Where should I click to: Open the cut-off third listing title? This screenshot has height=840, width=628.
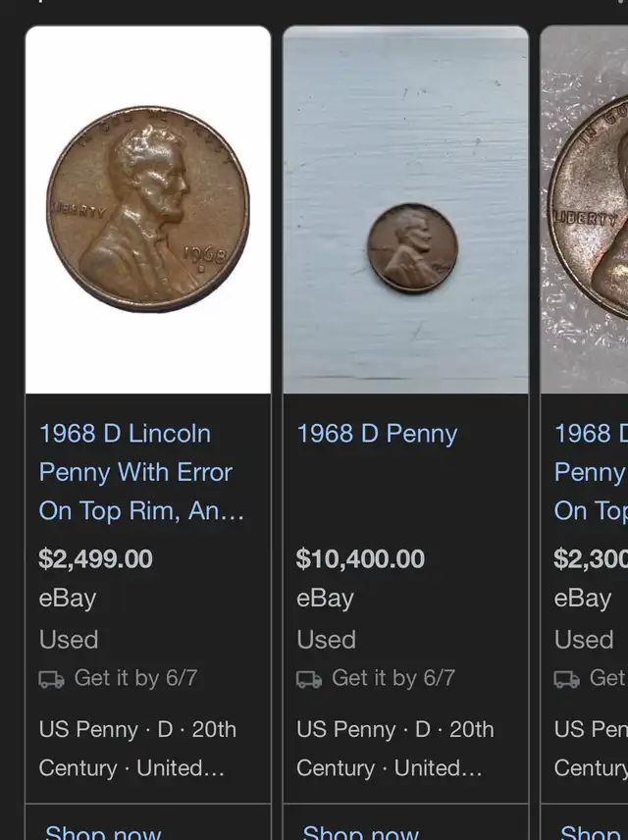590,472
